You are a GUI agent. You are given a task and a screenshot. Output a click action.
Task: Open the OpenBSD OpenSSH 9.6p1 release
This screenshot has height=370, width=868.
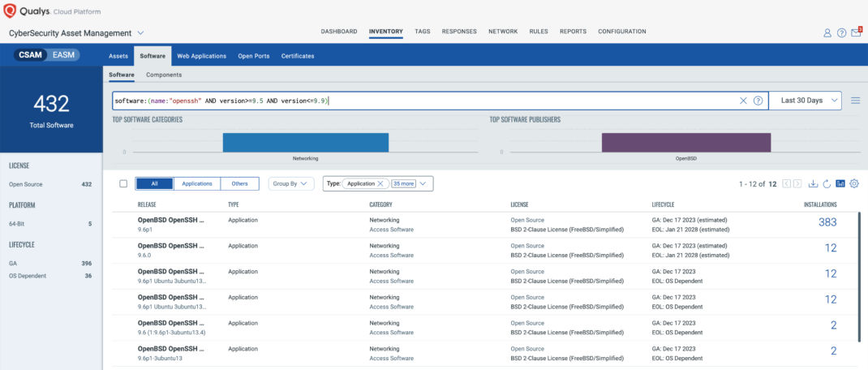point(170,220)
